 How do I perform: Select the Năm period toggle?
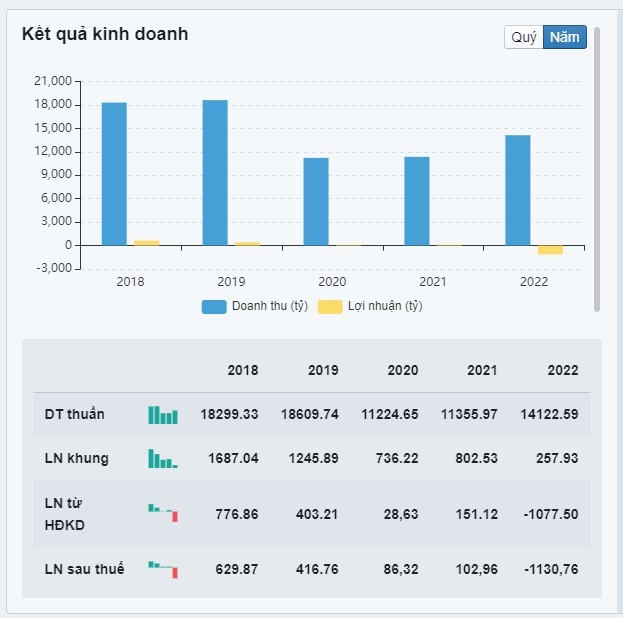point(564,37)
